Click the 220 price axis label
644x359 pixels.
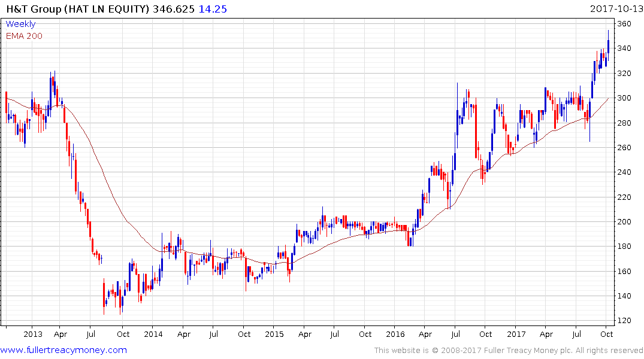point(624,197)
